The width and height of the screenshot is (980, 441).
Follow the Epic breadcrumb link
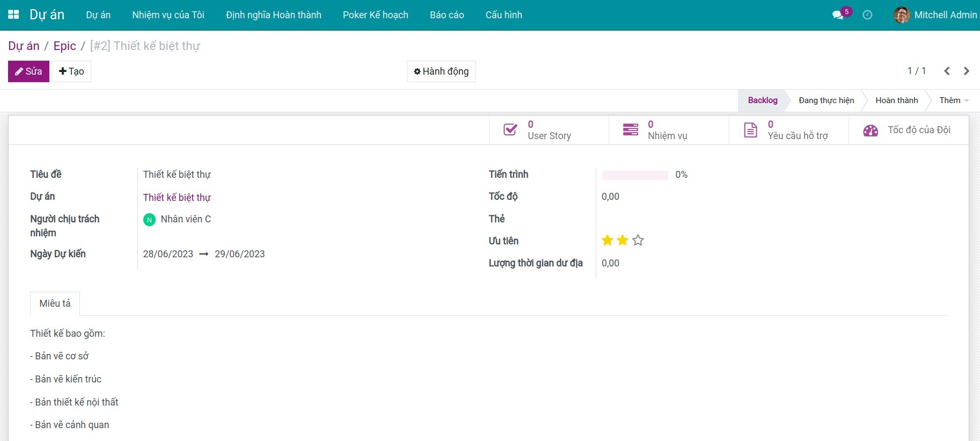coord(65,46)
